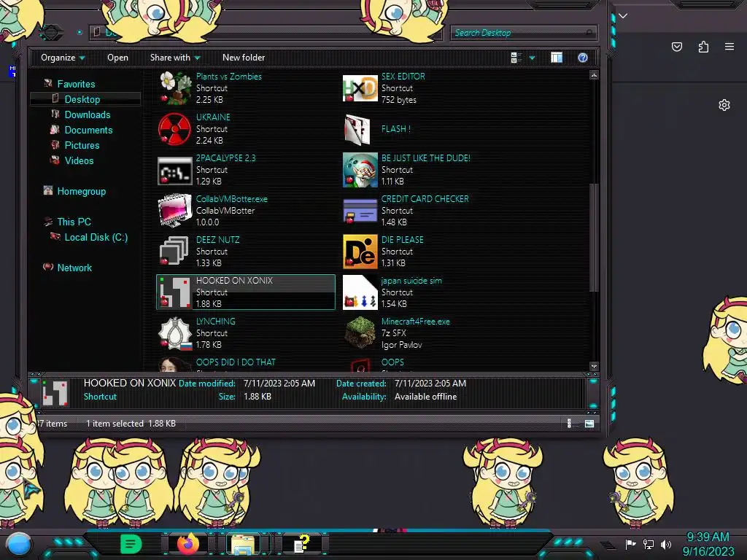
Task: Open Homegroup in the navigation pane
Action: click(82, 192)
